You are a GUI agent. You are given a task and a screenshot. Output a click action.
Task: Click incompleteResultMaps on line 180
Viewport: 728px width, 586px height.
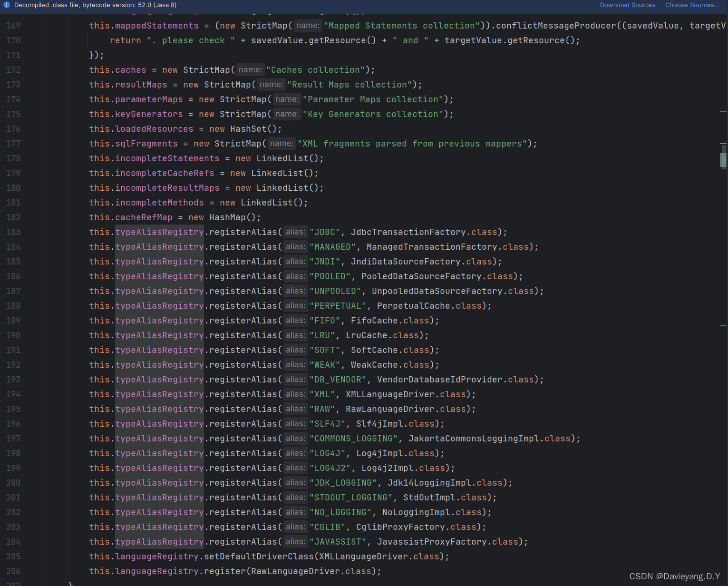167,188
